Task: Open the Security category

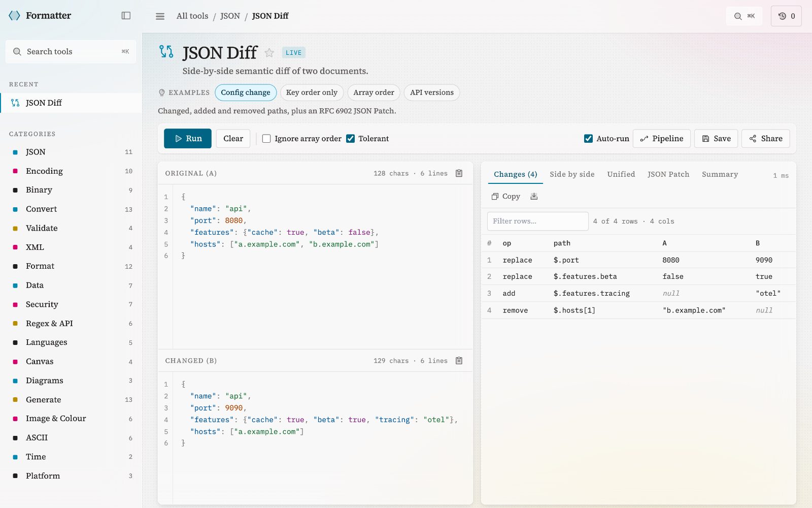Action: point(71,304)
